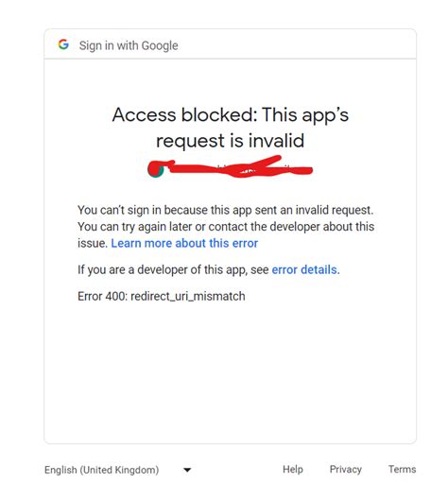Click the 'You can't sign in' paragraph
The image size is (448, 482).
(226, 227)
